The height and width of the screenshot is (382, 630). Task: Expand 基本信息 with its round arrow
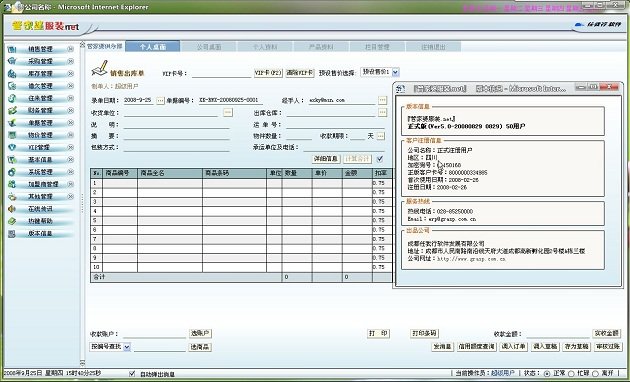(70, 159)
